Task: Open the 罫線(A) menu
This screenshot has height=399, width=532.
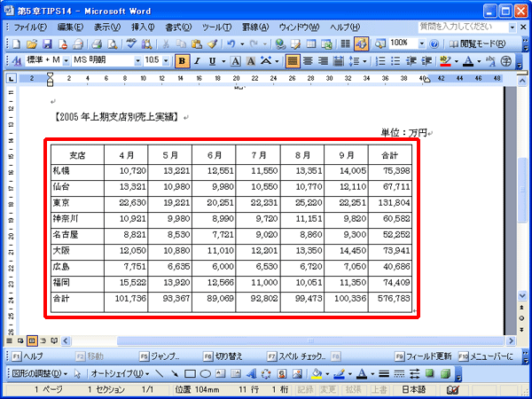Action: click(x=255, y=27)
